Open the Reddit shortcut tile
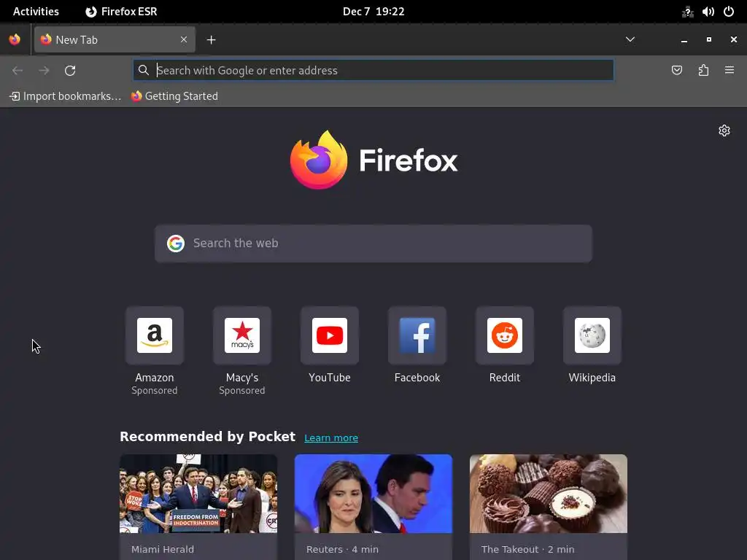 (505, 346)
